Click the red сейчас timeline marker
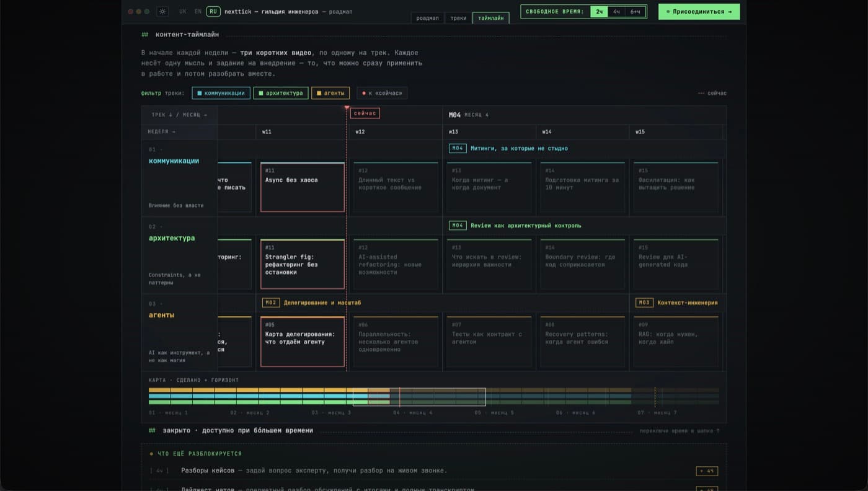Screen dimensions: 868x491 (x=365, y=113)
